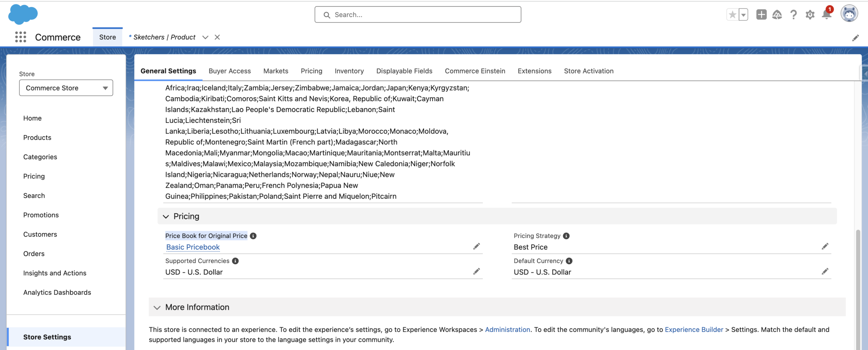Switch to the Store tab
The image size is (868, 350).
coord(107,37)
